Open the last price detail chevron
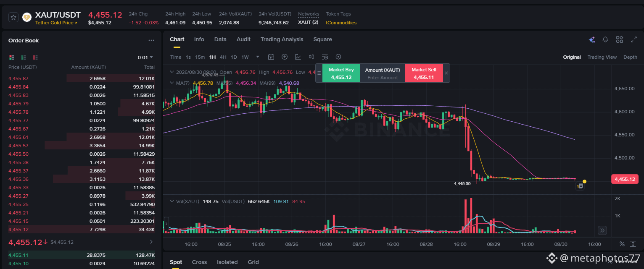Viewport: 644px width, 269px height. [151, 242]
